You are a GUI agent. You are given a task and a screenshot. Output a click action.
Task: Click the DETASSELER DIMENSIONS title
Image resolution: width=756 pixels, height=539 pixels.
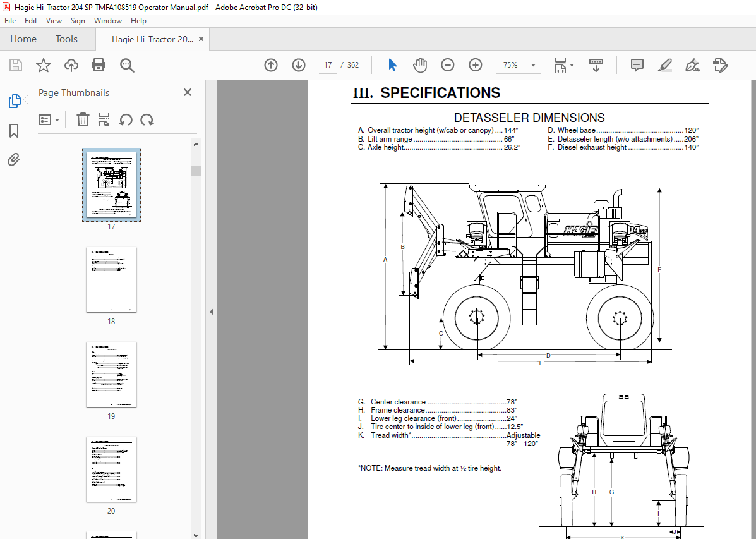pos(529,118)
